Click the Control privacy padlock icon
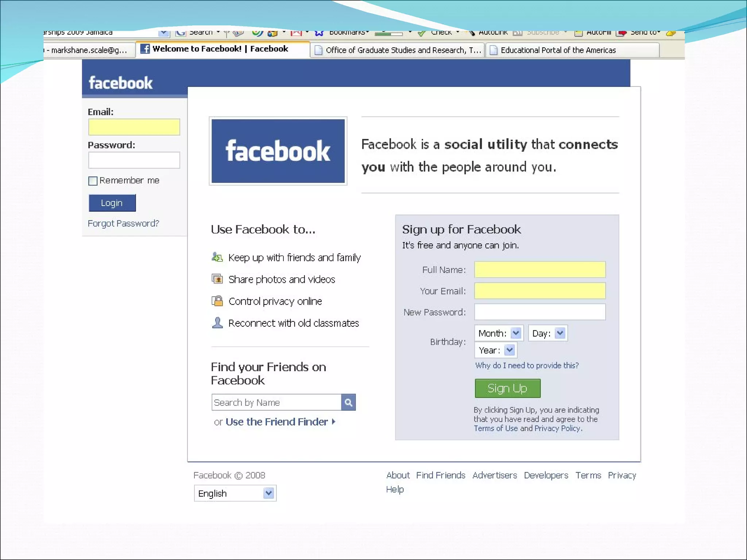Image resolution: width=747 pixels, height=560 pixels. pos(217,301)
